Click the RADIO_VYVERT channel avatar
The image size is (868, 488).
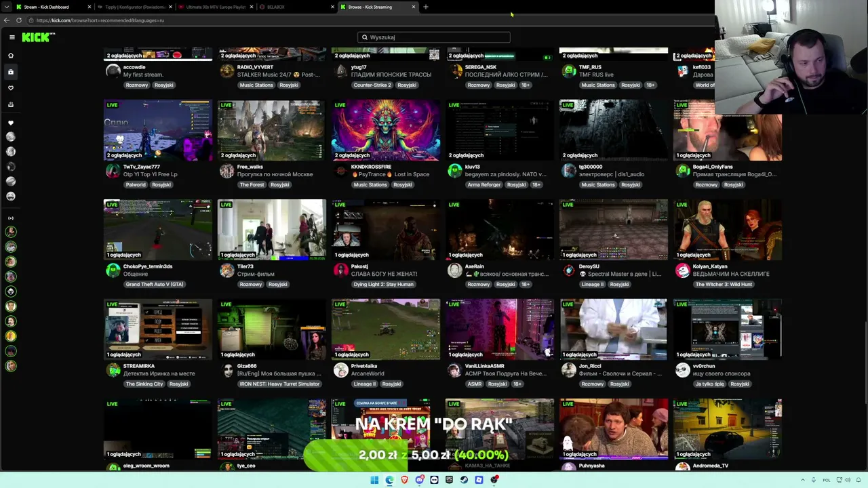pyautogui.click(x=227, y=71)
